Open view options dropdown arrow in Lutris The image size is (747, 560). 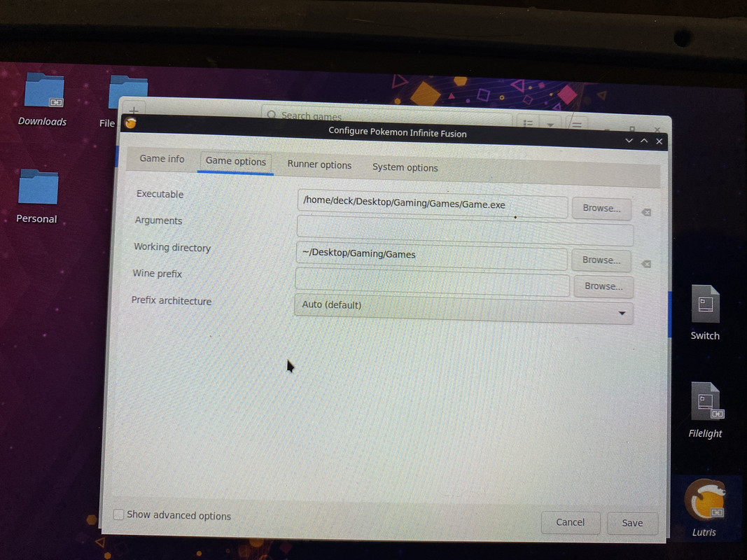tap(550, 125)
